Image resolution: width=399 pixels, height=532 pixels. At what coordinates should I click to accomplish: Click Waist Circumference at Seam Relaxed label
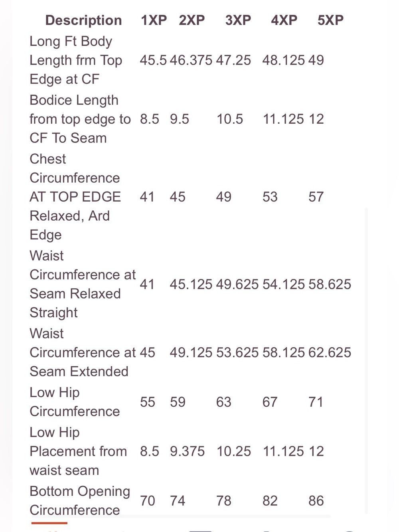(x=83, y=284)
